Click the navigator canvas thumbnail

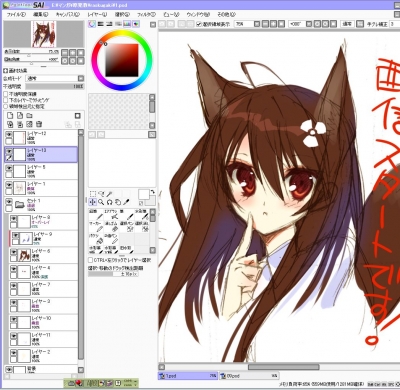click(44, 34)
